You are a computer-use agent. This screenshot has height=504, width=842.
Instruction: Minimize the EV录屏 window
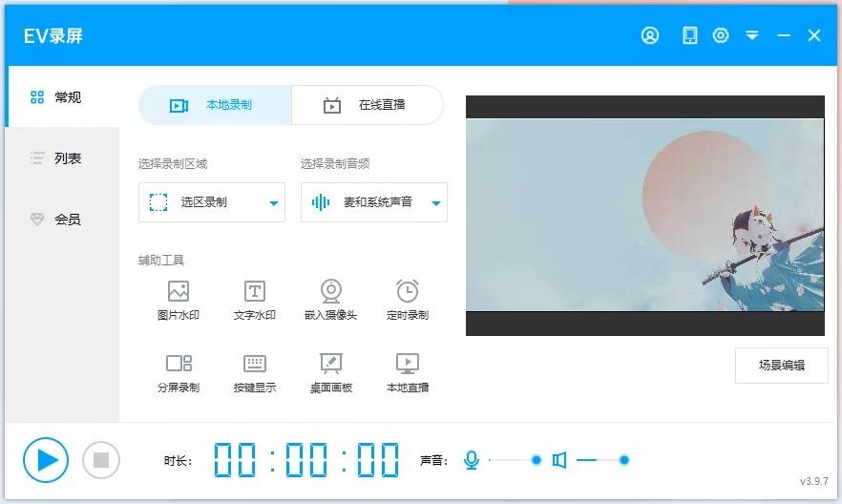click(784, 35)
